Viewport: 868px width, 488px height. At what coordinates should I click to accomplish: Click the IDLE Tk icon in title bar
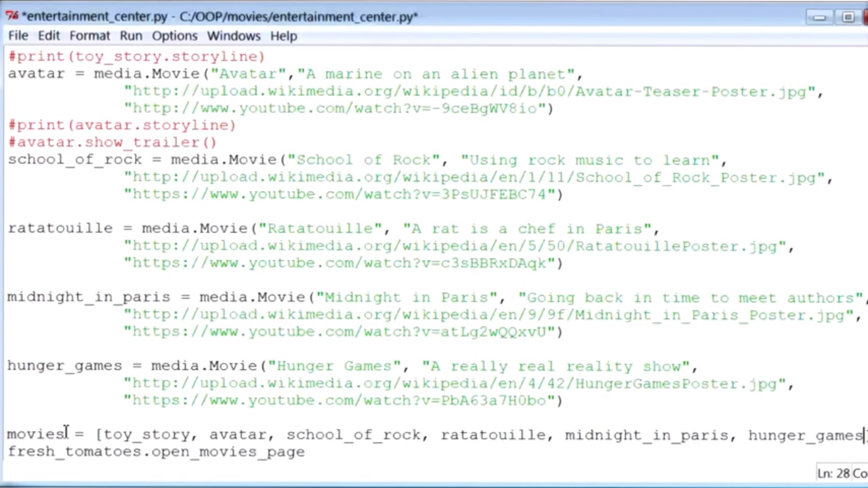click(11, 17)
